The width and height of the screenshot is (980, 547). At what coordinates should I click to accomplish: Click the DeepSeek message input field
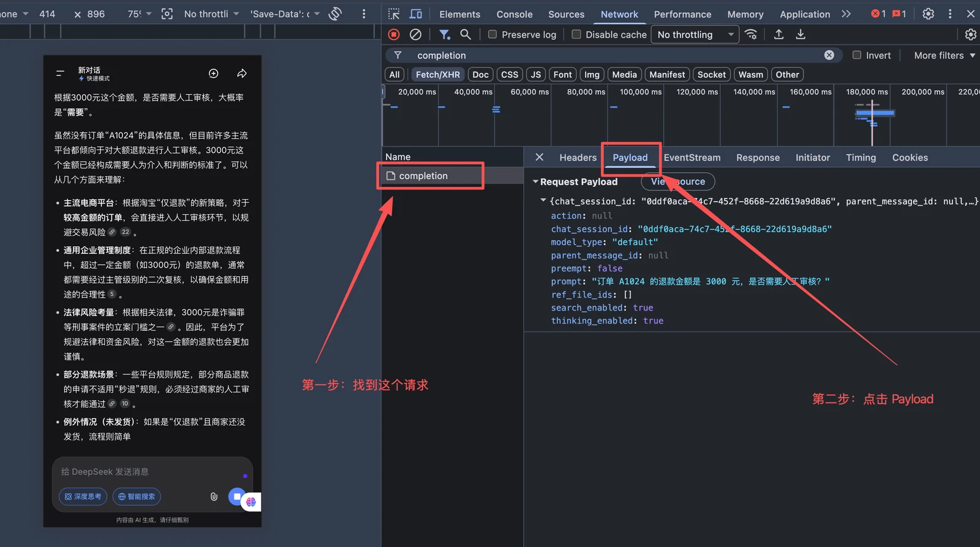(x=153, y=472)
